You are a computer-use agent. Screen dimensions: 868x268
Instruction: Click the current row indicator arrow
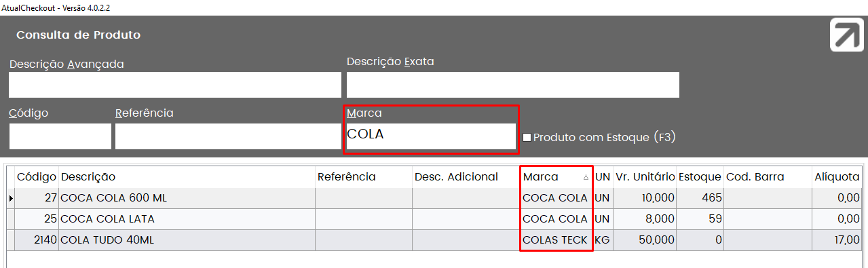point(10,198)
